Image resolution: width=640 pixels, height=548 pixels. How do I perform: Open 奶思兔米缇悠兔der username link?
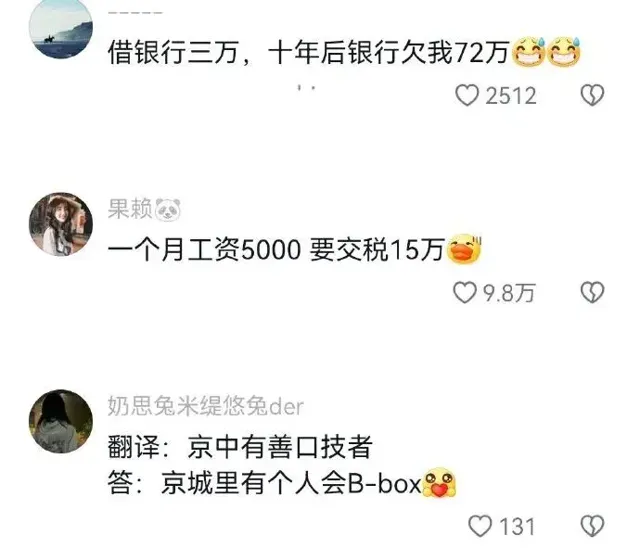[206, 406]
